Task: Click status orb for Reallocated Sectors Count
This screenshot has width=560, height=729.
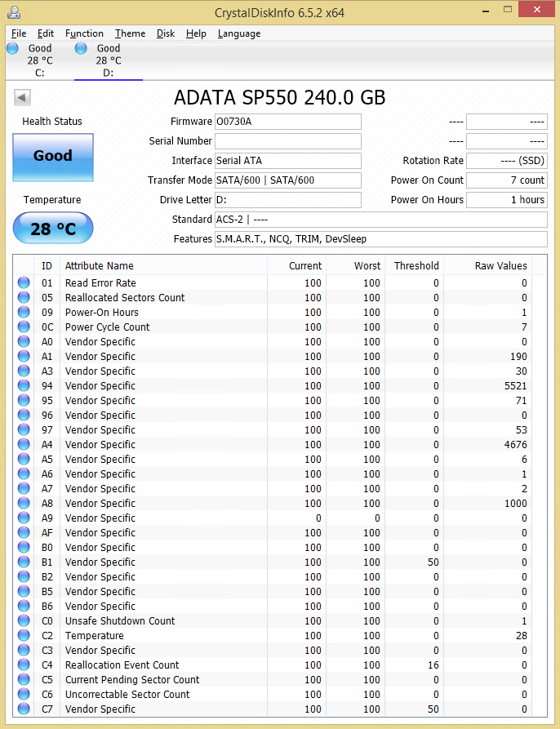Action: tap(24, 298)
